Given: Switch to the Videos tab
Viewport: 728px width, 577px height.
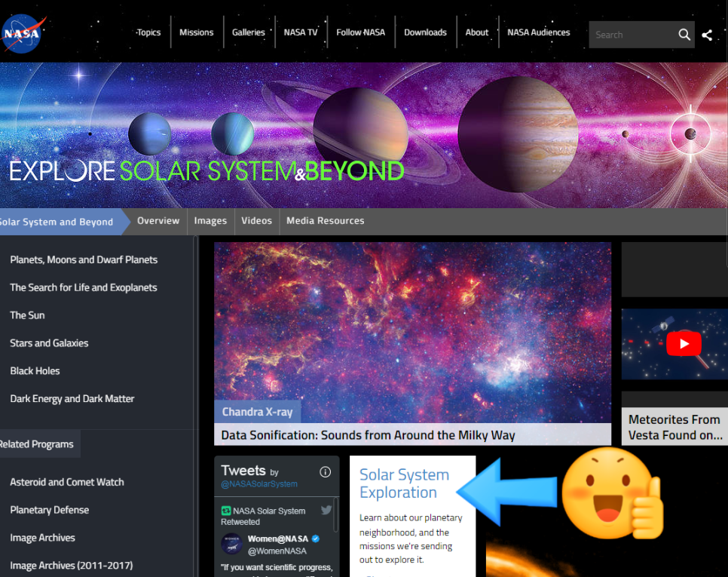Looking at the screenshot, I should (257, 221).
